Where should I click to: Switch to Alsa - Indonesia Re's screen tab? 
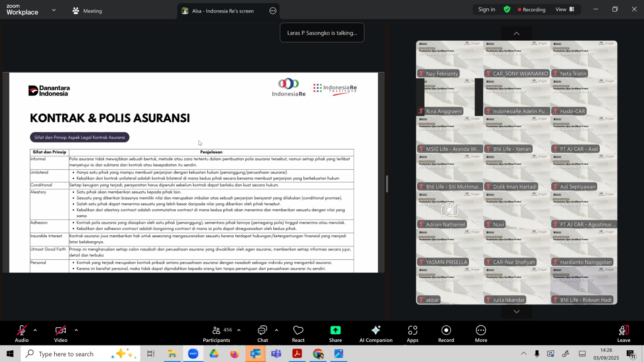(x=223, y=11)
